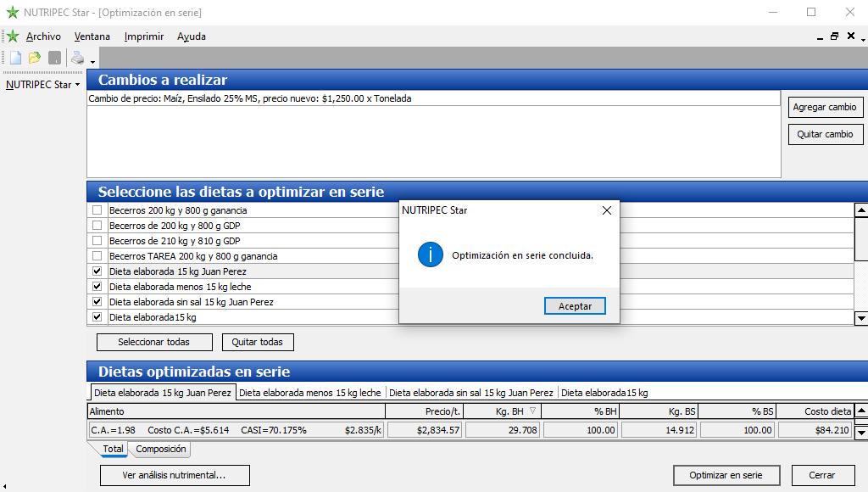Click the green star icon in menu bar

pos(13,36)
